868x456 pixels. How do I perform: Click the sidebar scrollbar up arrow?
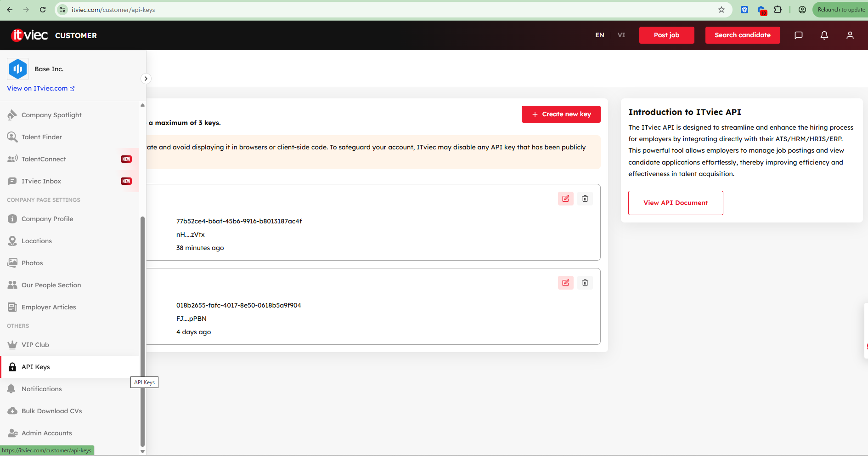[142, 105]
